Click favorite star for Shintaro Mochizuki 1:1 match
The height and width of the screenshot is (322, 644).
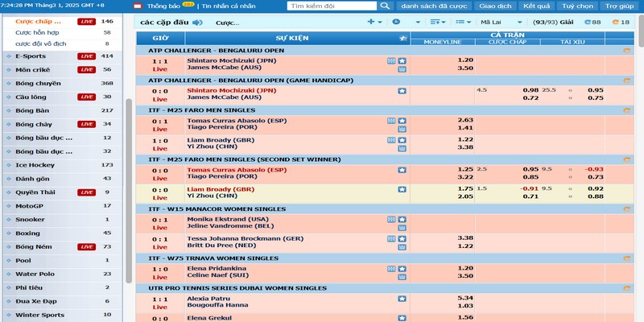click(x=402, y=60)
